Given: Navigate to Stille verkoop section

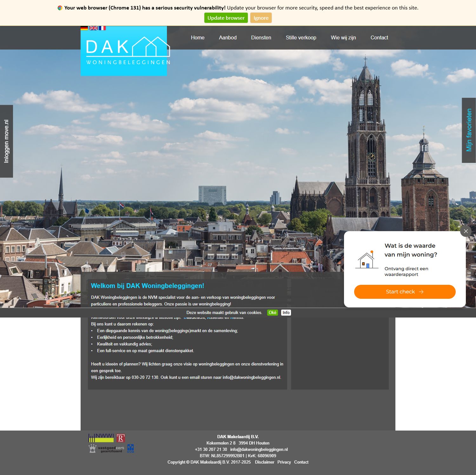Looking at the screenshot, I should (301, 37).
